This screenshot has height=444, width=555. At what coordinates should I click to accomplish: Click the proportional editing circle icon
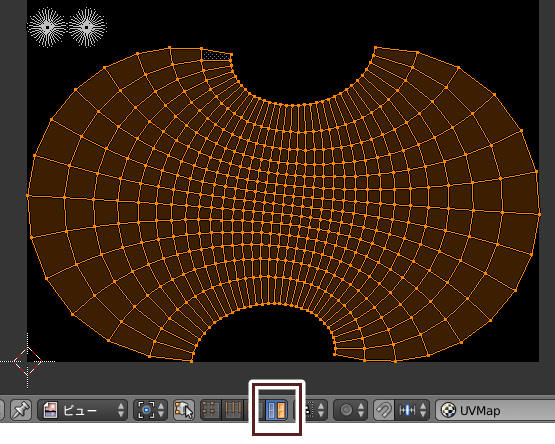346,410
